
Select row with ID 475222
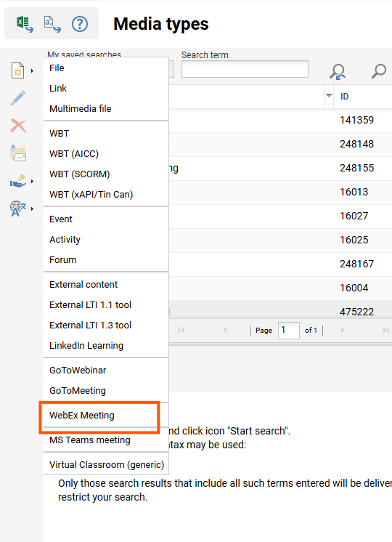280,310
